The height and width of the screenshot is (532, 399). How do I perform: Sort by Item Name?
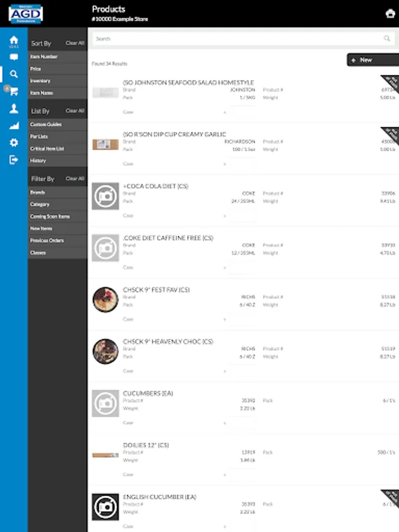tap(57, 93)
